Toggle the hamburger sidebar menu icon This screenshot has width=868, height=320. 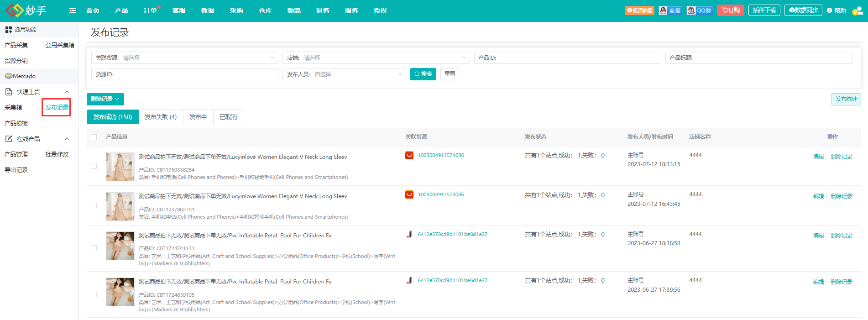point(73,10)
